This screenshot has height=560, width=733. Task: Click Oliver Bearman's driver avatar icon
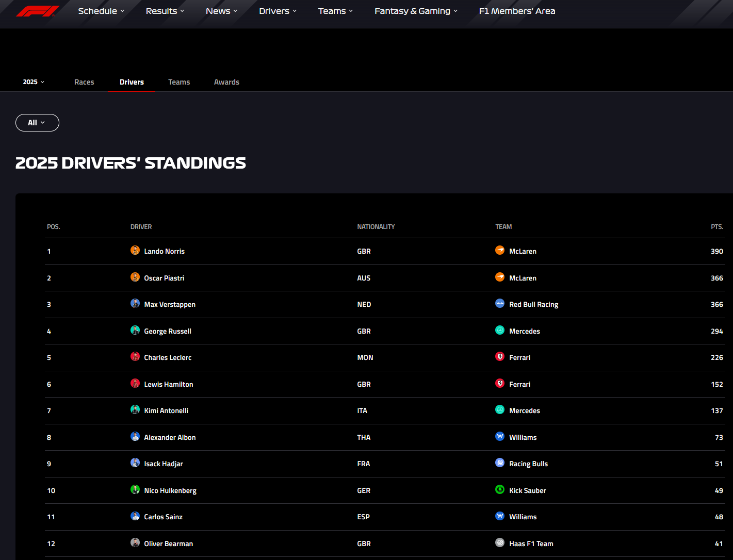pyautogui.click(x=135, y=543)
